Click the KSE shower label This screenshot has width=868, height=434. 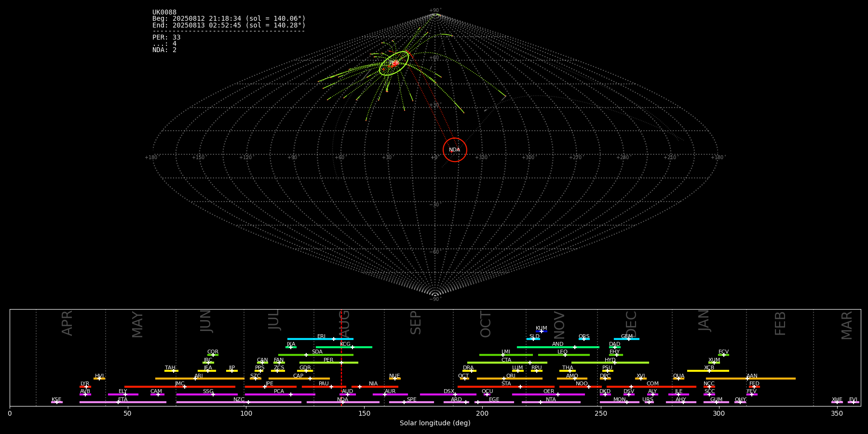(56, 400)
